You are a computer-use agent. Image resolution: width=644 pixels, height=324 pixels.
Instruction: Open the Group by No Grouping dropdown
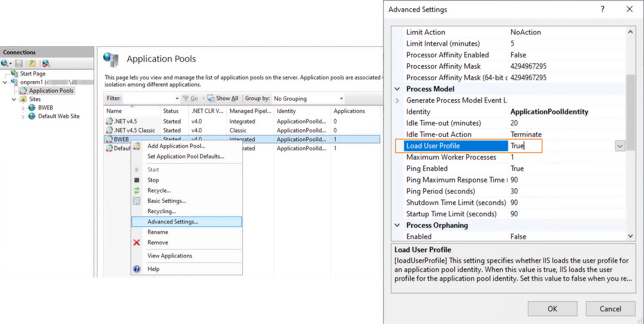tap(341, 98)
